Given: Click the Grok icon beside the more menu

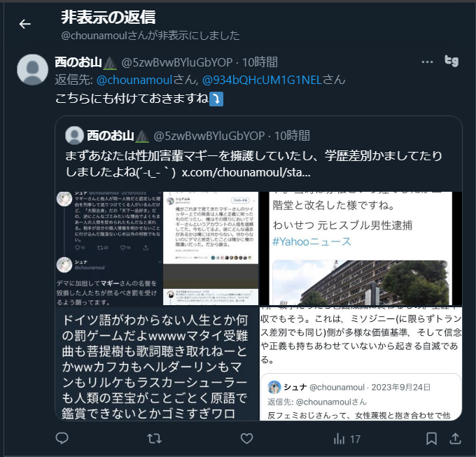Looking at the screenshot, I should pyautogui.click(x=451, y=61).
